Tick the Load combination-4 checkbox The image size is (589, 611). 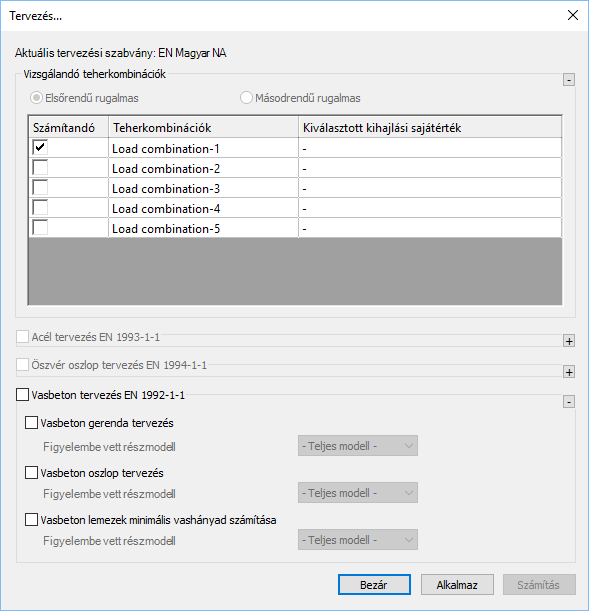(40, 207)
